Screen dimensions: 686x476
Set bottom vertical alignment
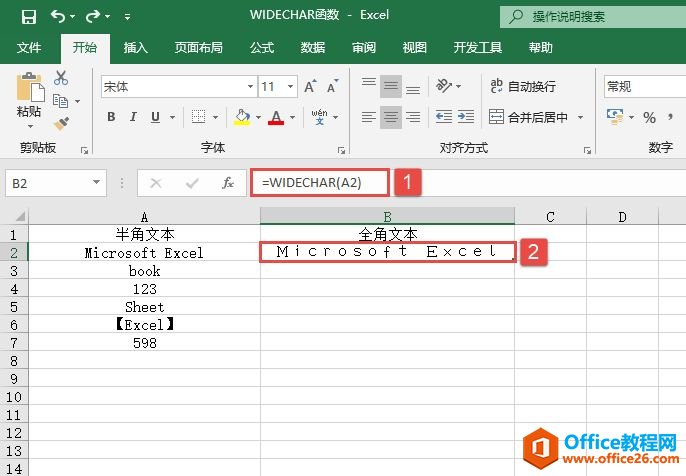[x=413, y=88]
